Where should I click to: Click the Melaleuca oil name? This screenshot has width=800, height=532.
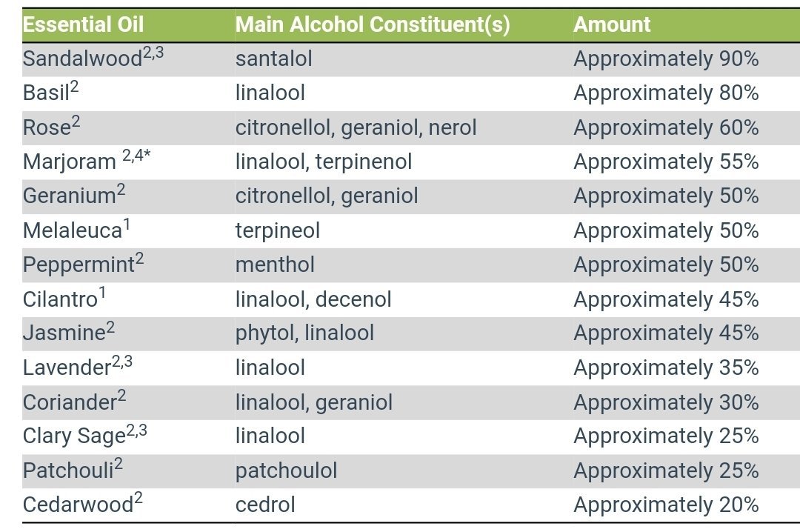coord(72,230)
